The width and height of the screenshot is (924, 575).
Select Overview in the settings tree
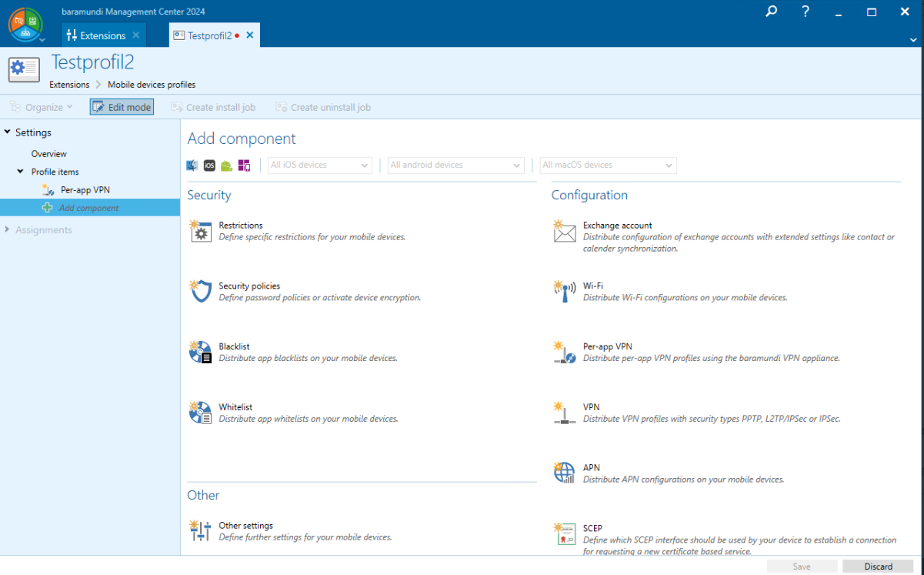(x=49, y=154)
